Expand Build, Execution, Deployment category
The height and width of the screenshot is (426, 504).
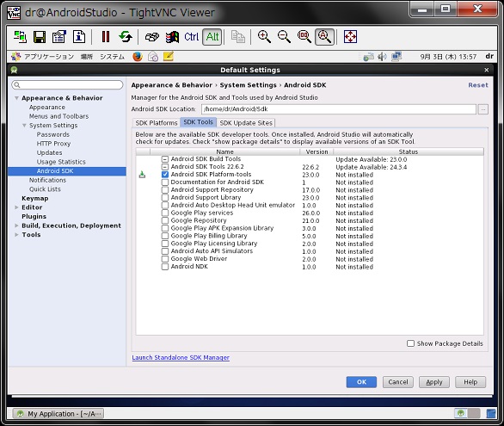click(x=16, y=225)
